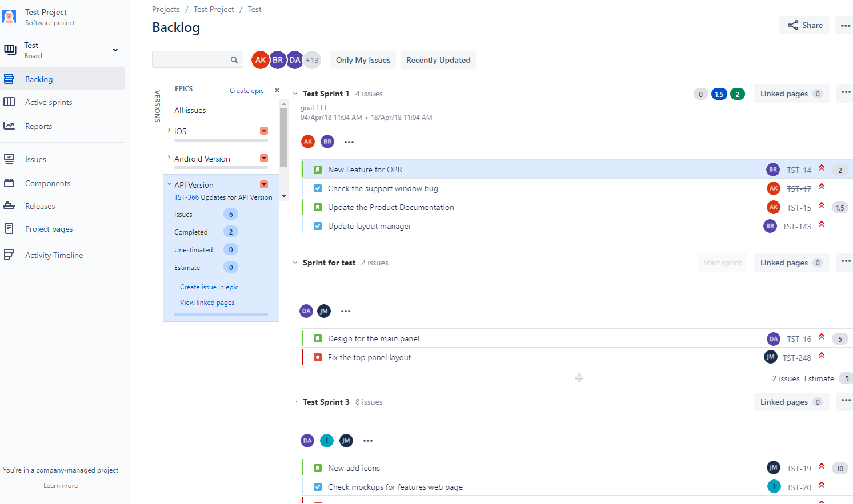Screen dimensions: 853x504
Task: Open the Active sprints view
Action: [49, 102]
